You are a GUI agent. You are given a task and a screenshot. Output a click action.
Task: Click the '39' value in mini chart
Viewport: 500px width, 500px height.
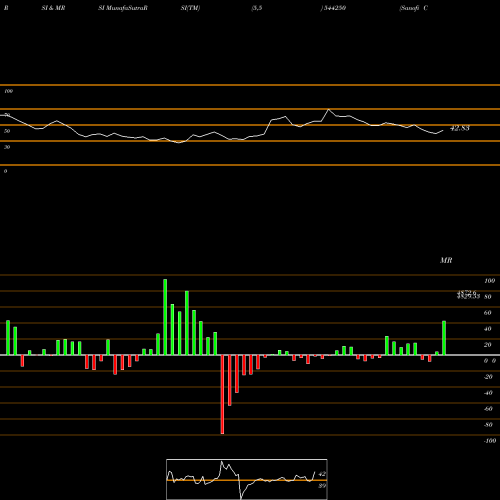[x=322, y=486]
